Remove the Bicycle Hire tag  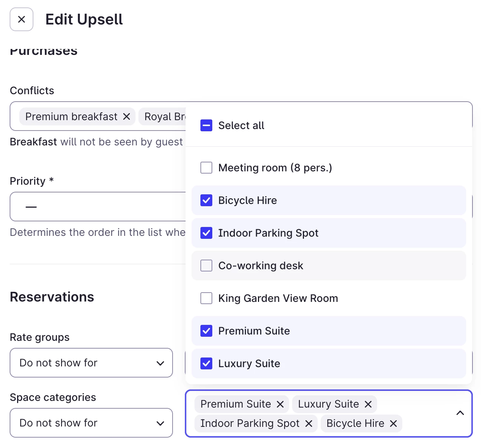[394, 424]
